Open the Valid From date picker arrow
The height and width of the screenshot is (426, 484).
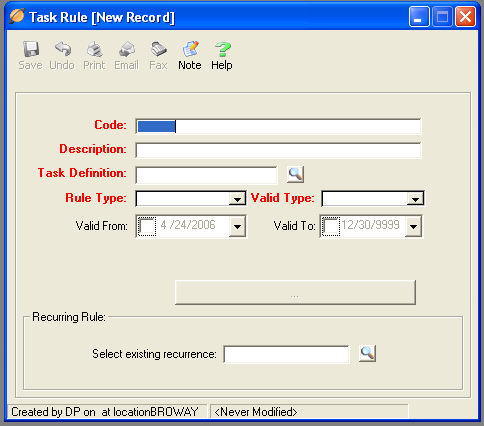[237, 227]
